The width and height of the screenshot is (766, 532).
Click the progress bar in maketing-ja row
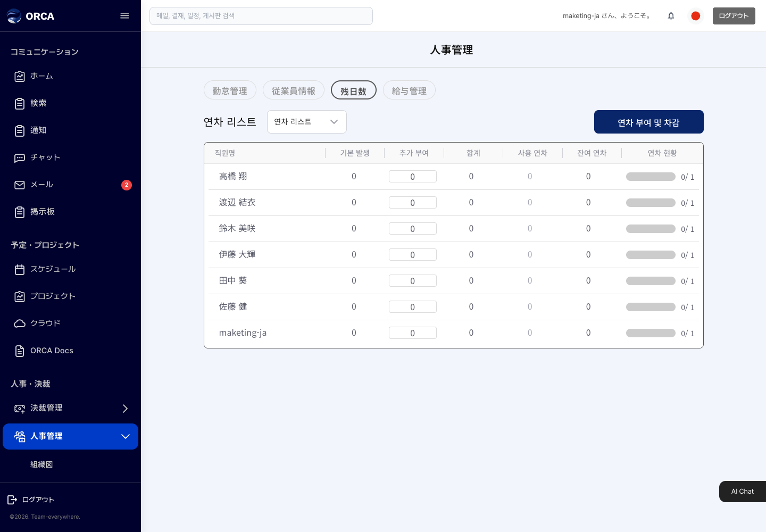click(x=651, y=333)
